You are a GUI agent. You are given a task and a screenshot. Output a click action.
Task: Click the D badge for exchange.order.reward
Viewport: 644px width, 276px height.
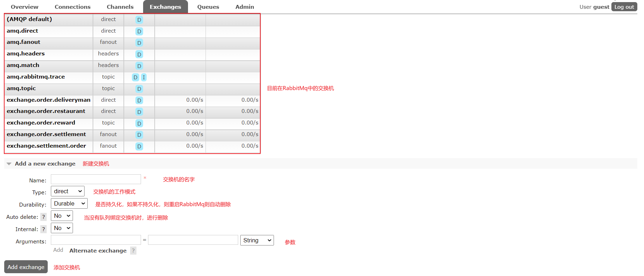pos(139,123)
